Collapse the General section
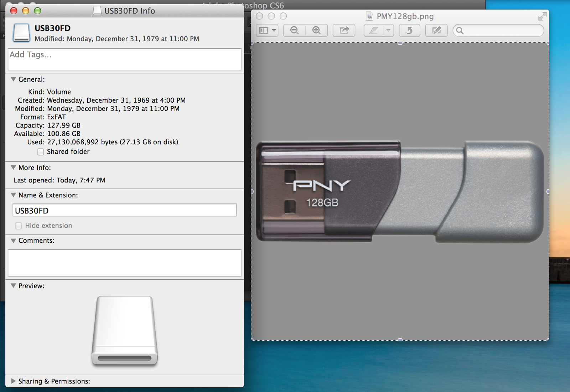The image size is (570, 392). coord(13,79)
